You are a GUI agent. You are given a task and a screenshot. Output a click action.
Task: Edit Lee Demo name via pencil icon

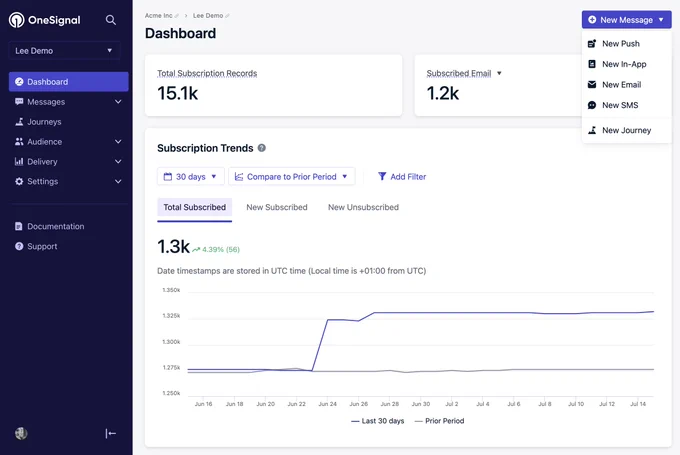tap(227, 16)
